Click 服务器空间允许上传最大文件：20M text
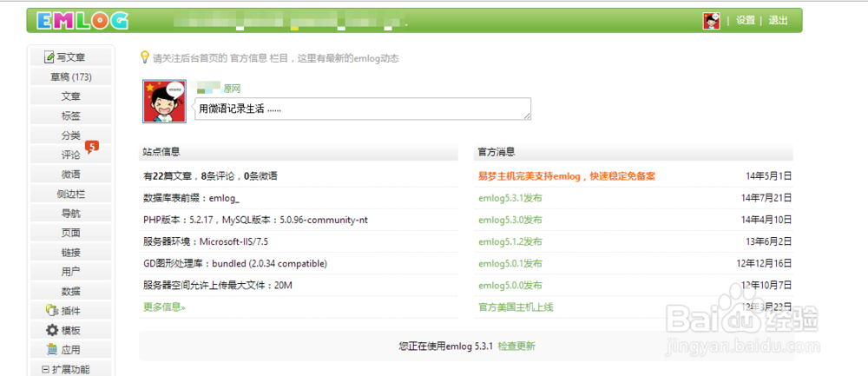 coord(218,286)
